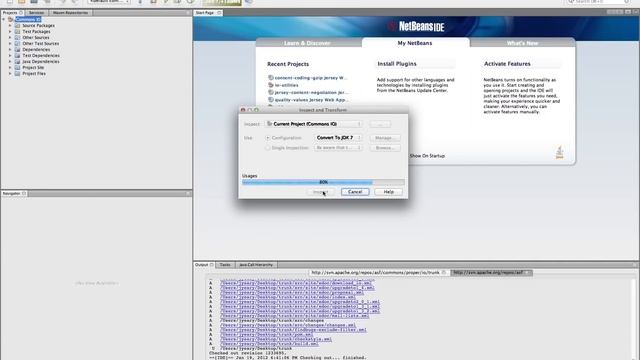This screenshot has height=360, width=640.
Task: Click the jersey-content-negotiation project icon
Action: point(271,92)
